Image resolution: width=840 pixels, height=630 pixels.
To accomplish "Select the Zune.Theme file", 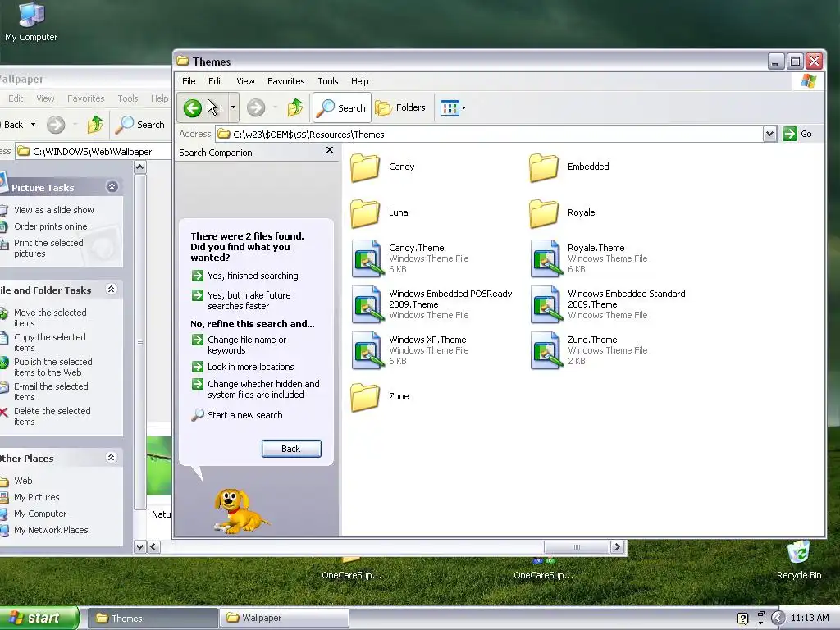I will [589, 350].
